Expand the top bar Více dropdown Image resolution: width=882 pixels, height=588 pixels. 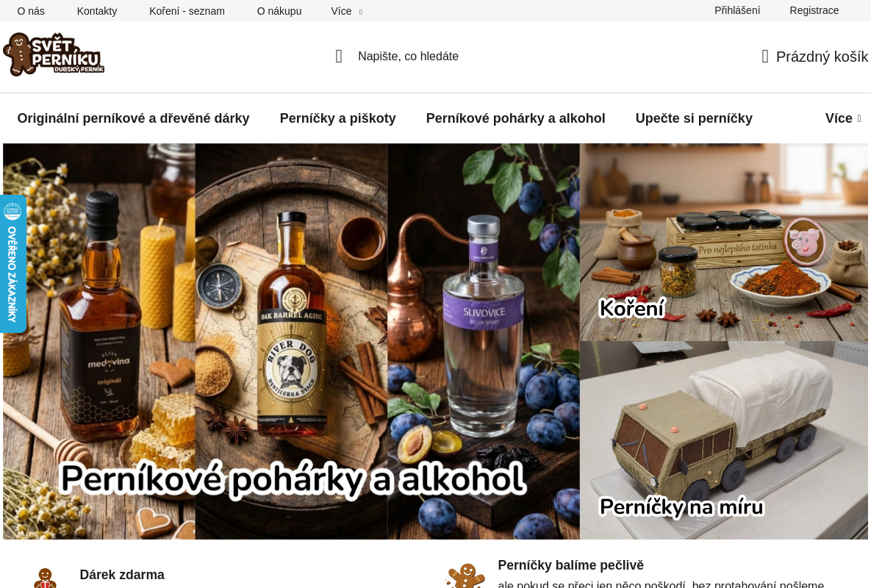click(x=346, y=11)
